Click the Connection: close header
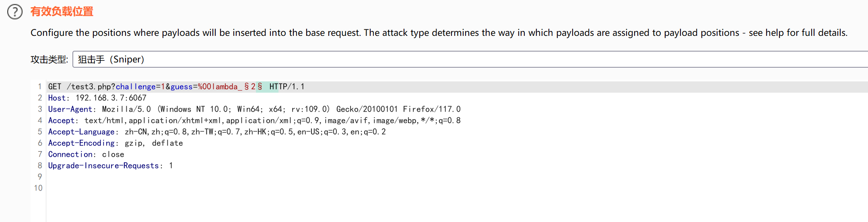868x222 pixels. (x=86, y=154)
